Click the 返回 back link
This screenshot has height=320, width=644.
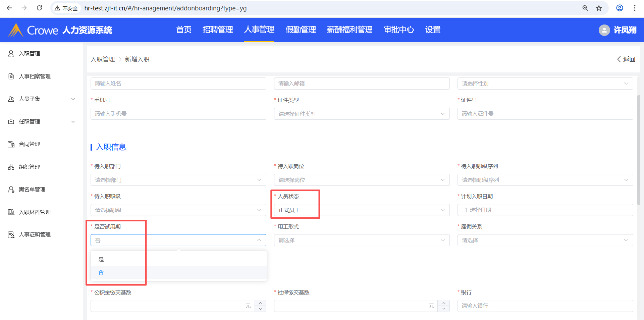626,59
